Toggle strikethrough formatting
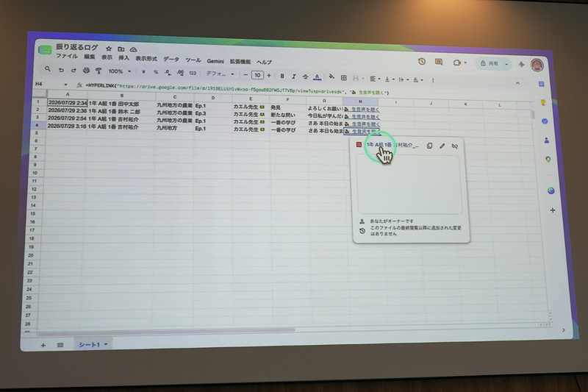588x392 pixels. pyautogui.click(x=305, y=76)
